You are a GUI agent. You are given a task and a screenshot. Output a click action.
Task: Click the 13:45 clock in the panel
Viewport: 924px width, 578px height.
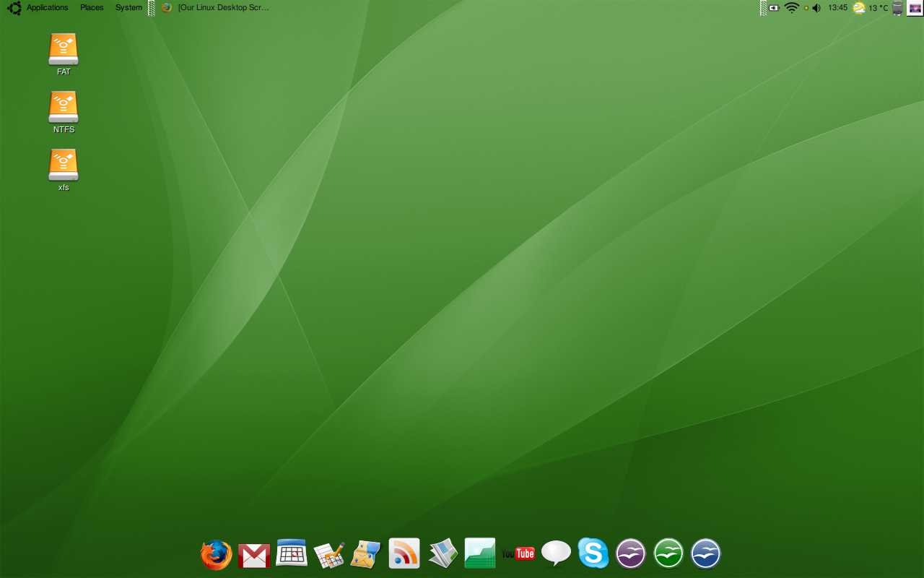pyautogui.click(x=837, y=8)
